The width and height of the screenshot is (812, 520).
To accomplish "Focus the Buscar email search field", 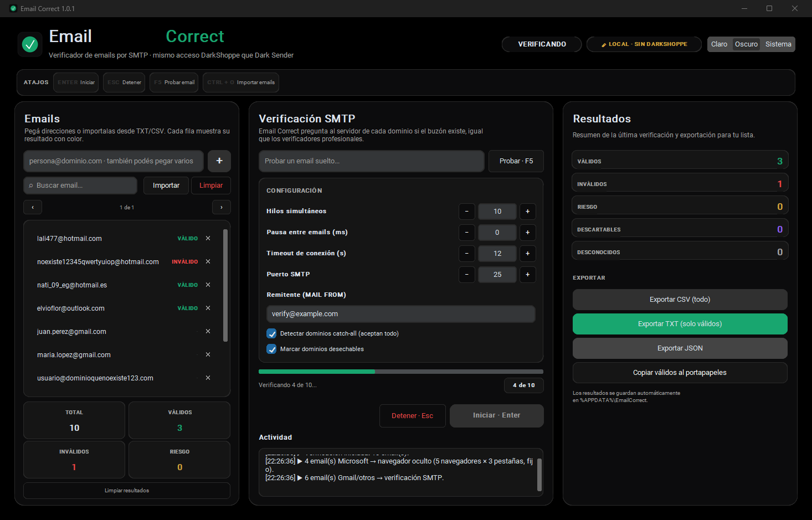I will (x=80, y=186).
